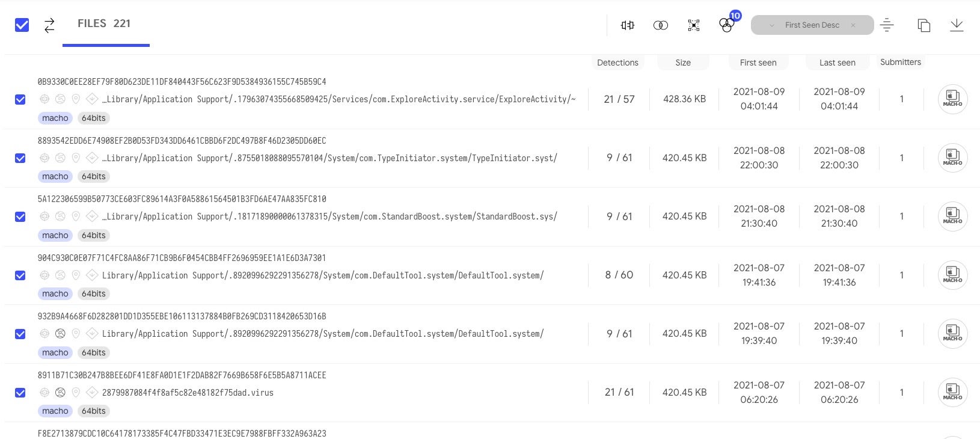Open hash starting with 0B9330C0EE28

pyautogui.click(x=182, y=82)
